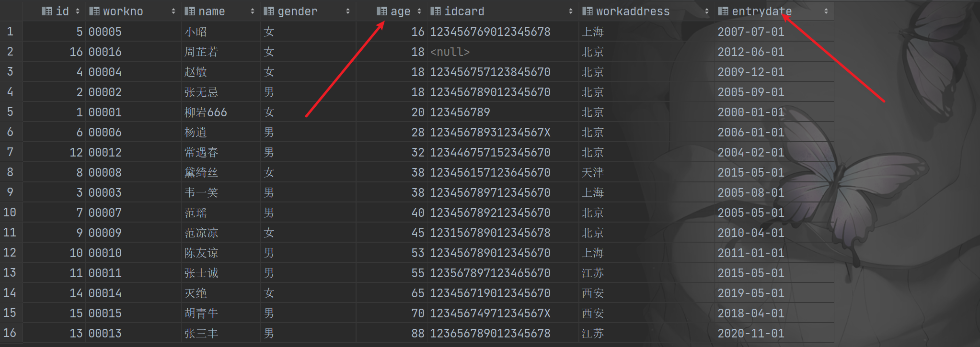Click the idcard column's table icon
The image size is (980, 347).
pyautogui.click(x=436, y=11)
